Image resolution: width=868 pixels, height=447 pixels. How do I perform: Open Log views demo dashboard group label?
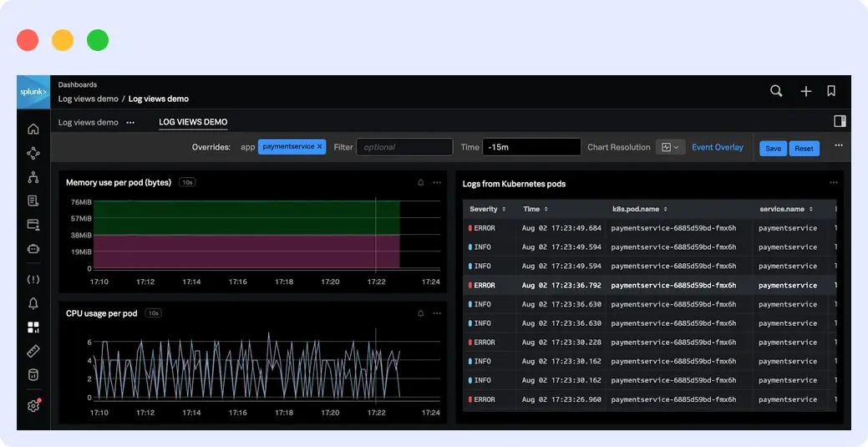[x=89, y=123]
